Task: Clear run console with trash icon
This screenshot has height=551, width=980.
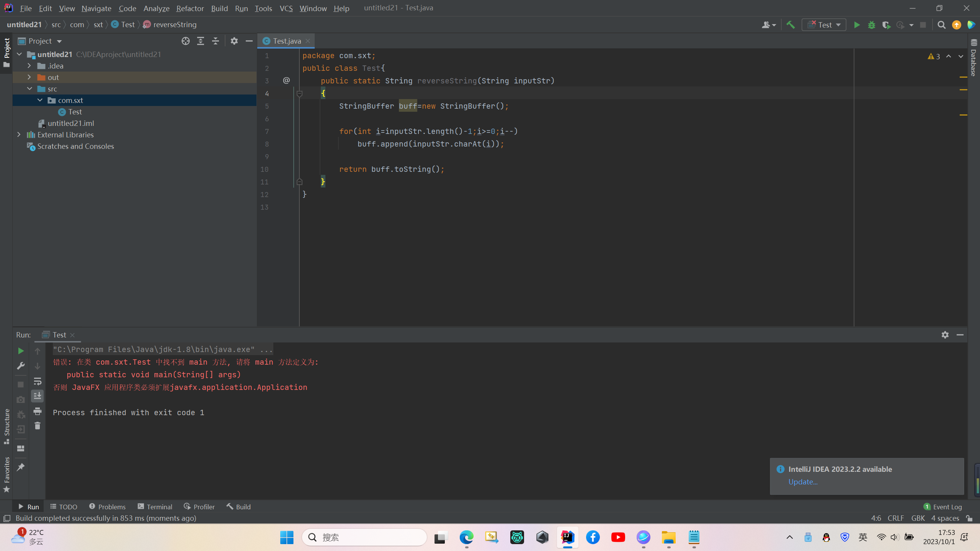Action: [38, 426]
